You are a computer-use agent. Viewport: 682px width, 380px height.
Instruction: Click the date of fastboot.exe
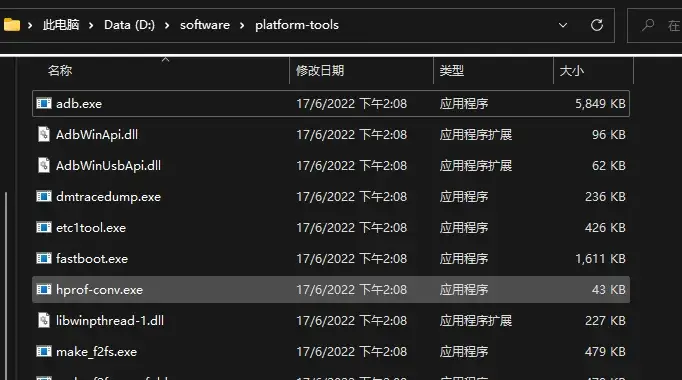click(x=351, y=259)
